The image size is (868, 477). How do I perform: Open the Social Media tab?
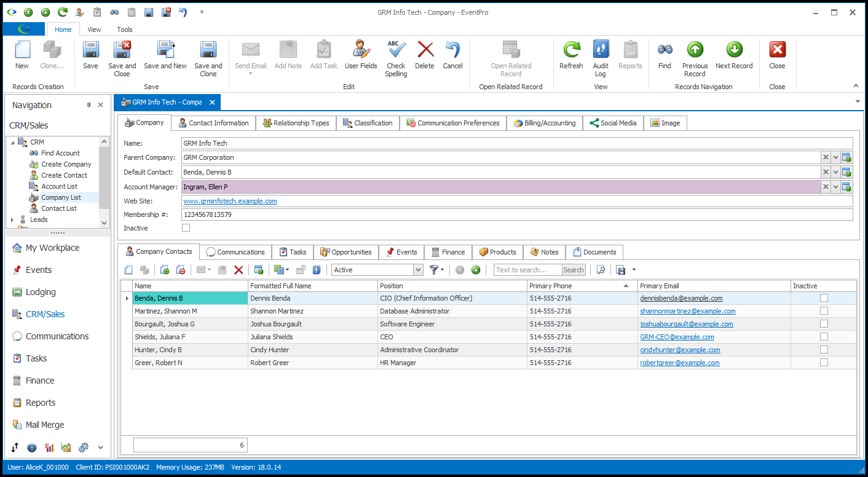tap(613, 123)
